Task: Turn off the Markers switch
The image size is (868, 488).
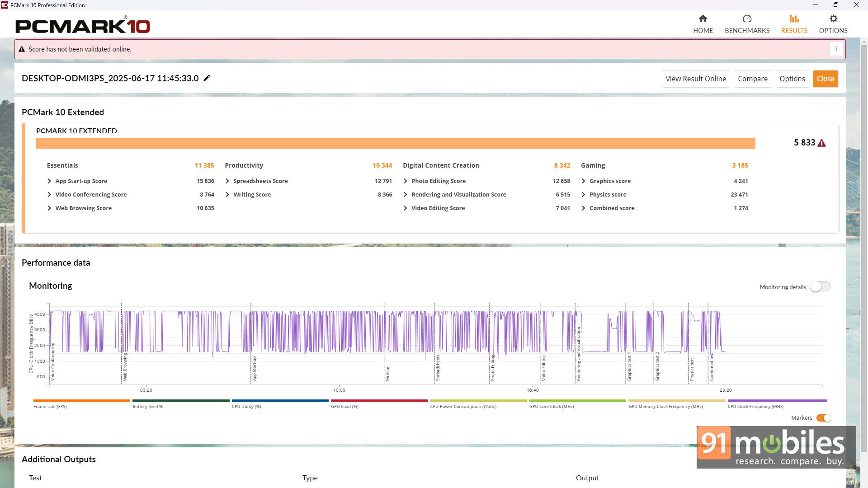Action: pyautogui.click(x=823, y=418)
